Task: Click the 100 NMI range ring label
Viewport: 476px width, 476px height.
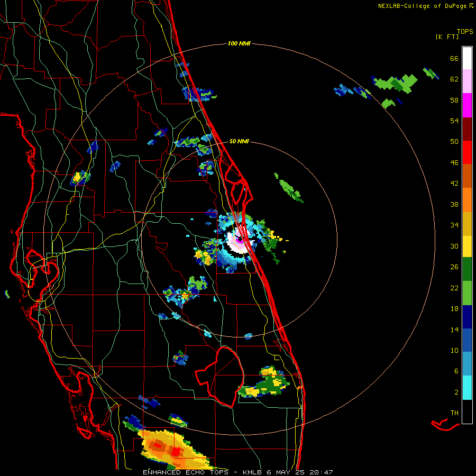Action: pos(239,43)
